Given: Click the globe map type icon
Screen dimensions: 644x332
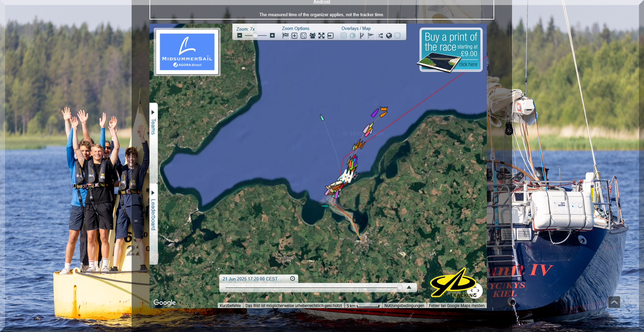Looking at the screenshot, I should [x=389, y=36].
